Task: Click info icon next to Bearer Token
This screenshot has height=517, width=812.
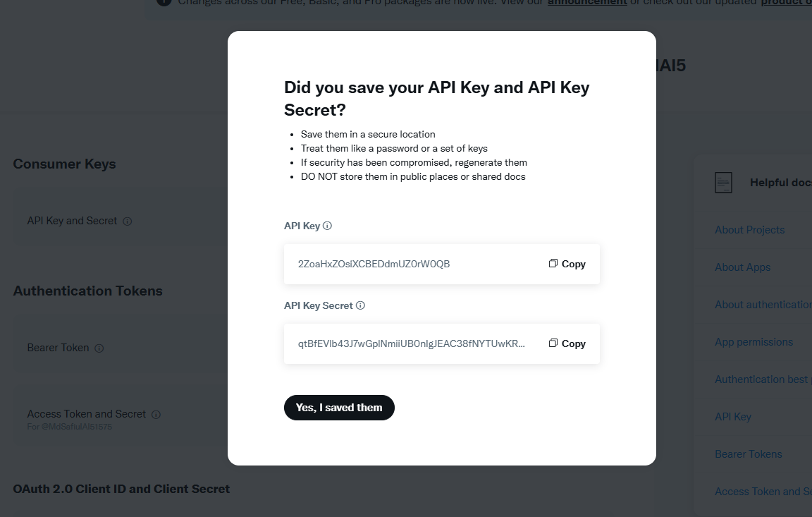Action: click(99, 348)
